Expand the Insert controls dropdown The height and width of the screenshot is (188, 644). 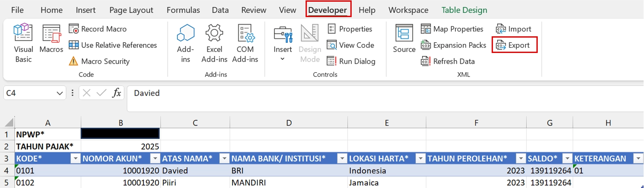coord(283,58)
